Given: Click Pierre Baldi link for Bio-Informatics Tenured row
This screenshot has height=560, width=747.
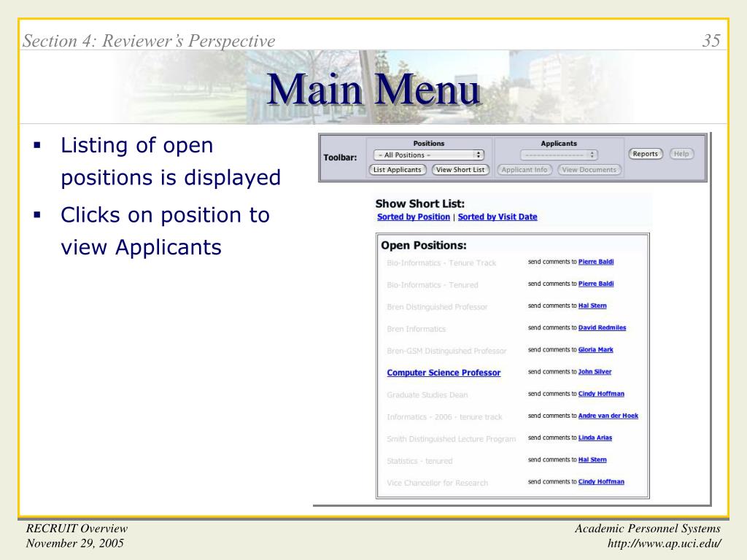Looking at the screenshot, I should click(x=595, y=284).
